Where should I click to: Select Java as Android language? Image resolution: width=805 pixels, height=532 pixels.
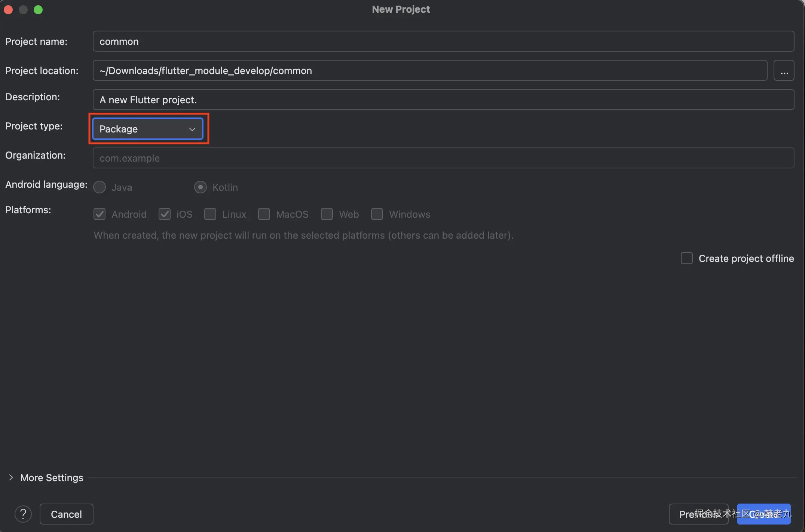(100, 187)
